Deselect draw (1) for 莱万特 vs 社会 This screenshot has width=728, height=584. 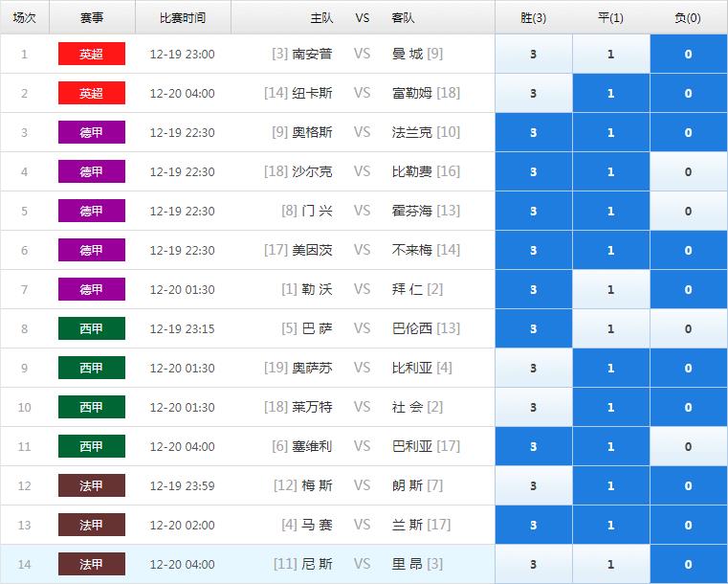[611, 408]
